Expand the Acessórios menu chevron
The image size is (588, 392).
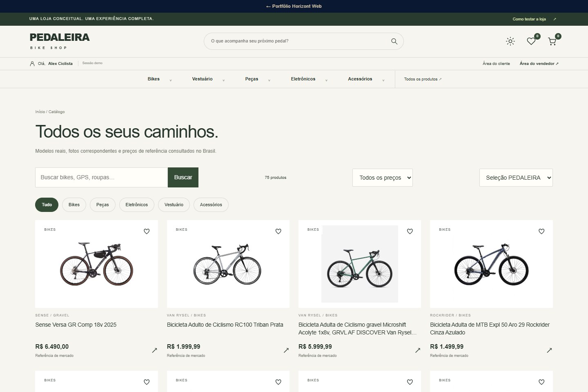[383, 80]
